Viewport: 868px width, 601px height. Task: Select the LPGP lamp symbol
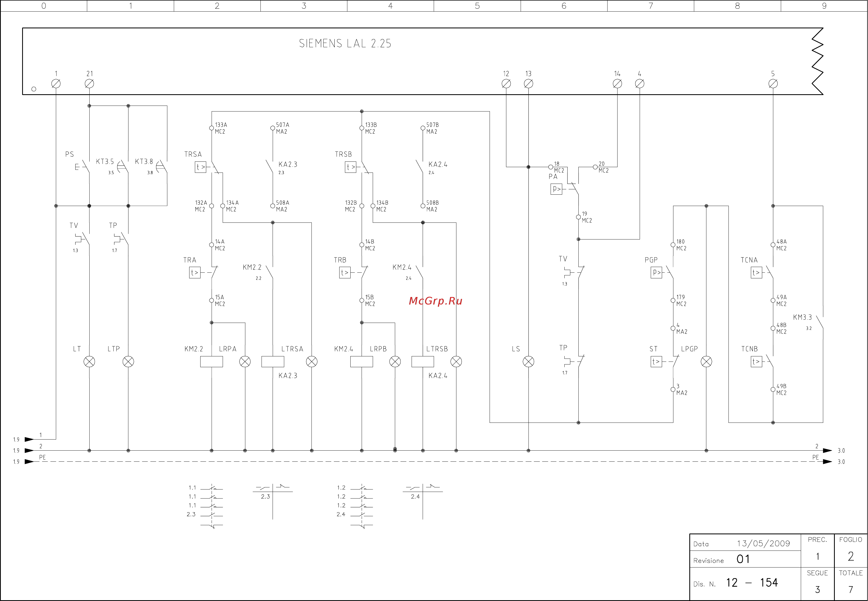point(707,362)
